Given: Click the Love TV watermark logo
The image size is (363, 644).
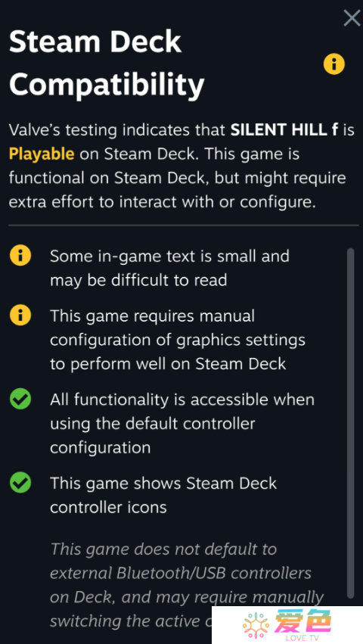Looking at the screenshot, I should coord(287,624).
